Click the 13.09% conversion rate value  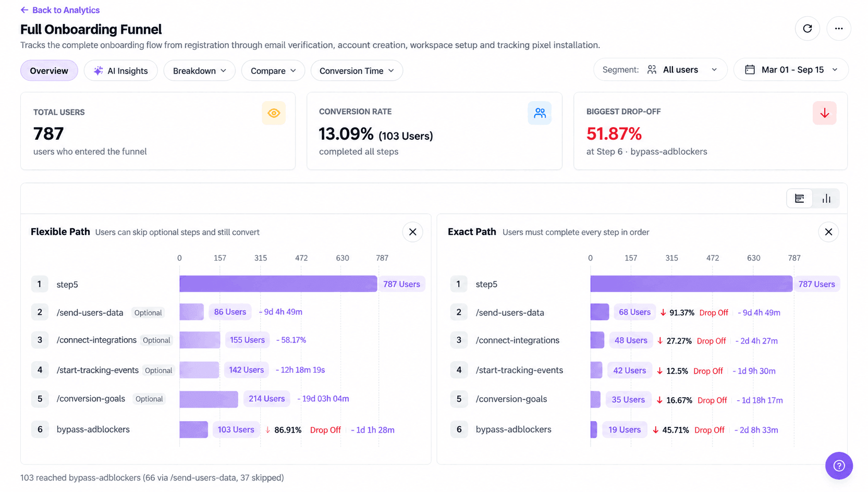click(x=346, y=134)
